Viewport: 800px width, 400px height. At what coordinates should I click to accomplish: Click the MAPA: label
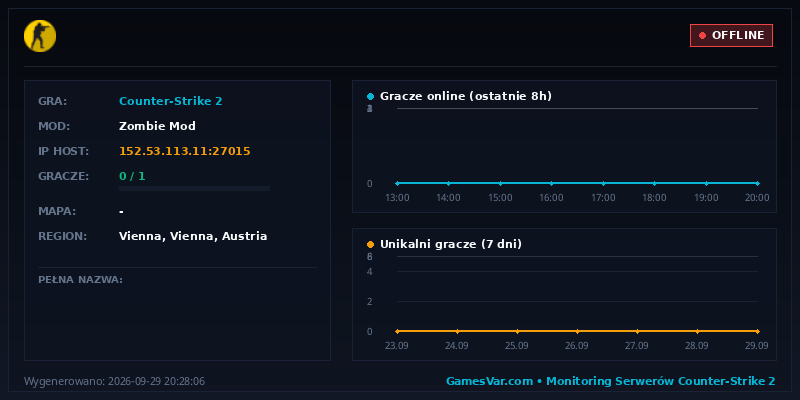pos(57,211)
